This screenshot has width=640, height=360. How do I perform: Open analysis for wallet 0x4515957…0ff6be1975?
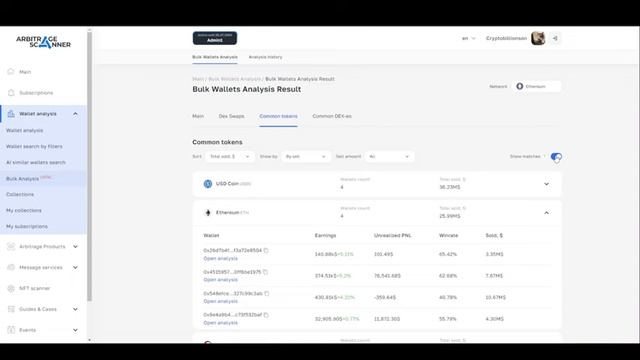(220, 280)
